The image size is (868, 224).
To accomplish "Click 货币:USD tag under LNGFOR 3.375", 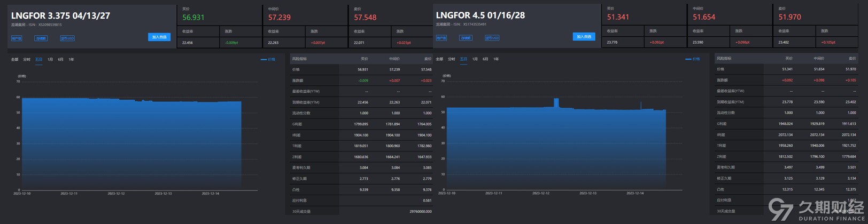I will pos(67,38).
